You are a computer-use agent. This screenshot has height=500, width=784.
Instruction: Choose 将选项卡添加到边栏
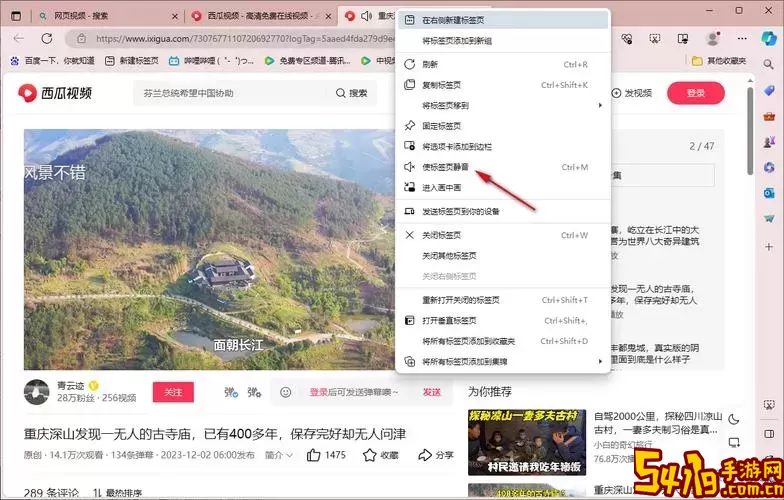(x=503, y=146)
